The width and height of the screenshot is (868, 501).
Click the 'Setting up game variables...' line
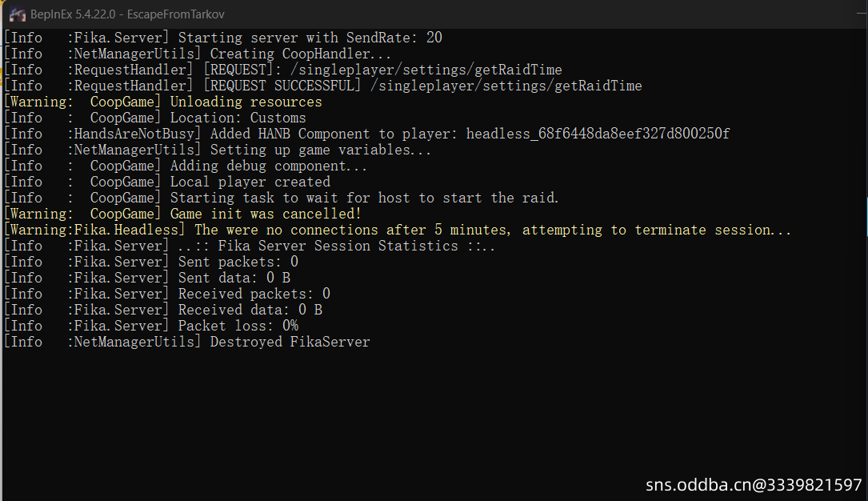[321, 150]
